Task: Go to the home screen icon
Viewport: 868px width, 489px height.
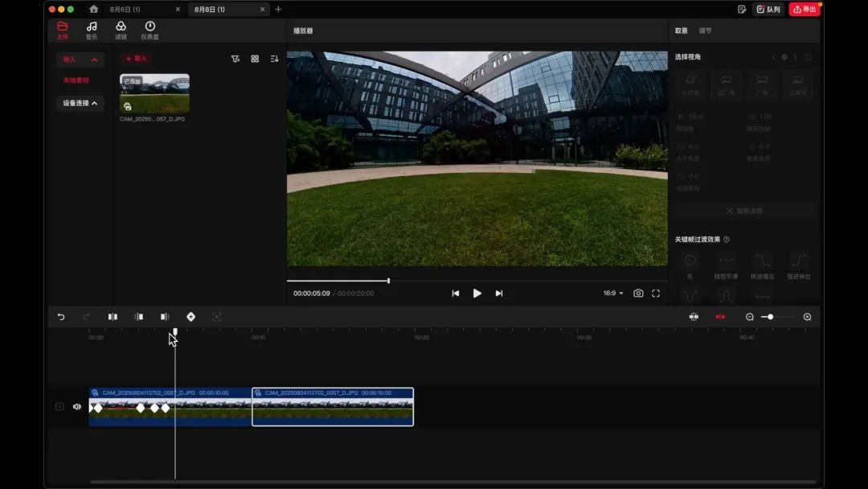Action: (x=94, y=9)
